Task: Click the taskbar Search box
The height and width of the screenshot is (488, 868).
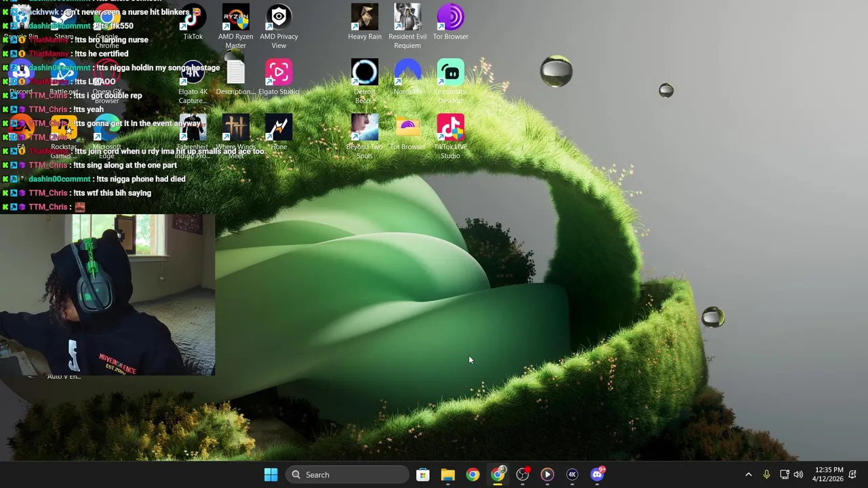Action: coord(347,474)
